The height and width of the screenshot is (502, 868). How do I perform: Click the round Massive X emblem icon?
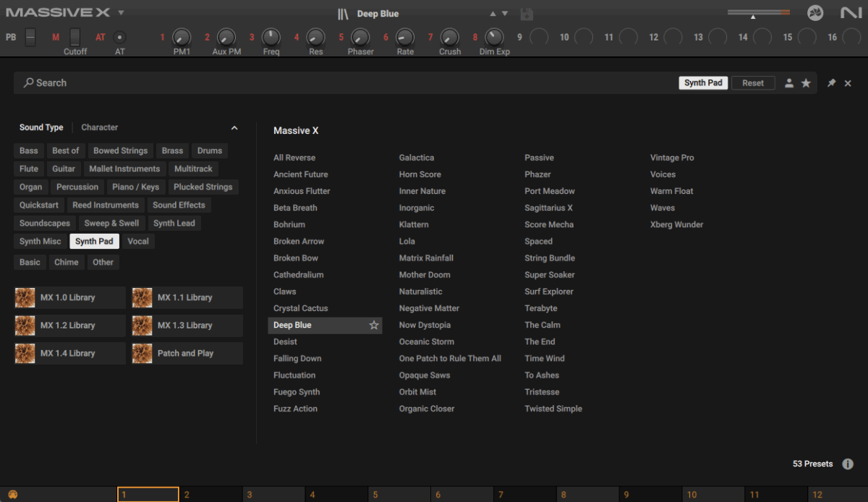(x=815, y=13)
